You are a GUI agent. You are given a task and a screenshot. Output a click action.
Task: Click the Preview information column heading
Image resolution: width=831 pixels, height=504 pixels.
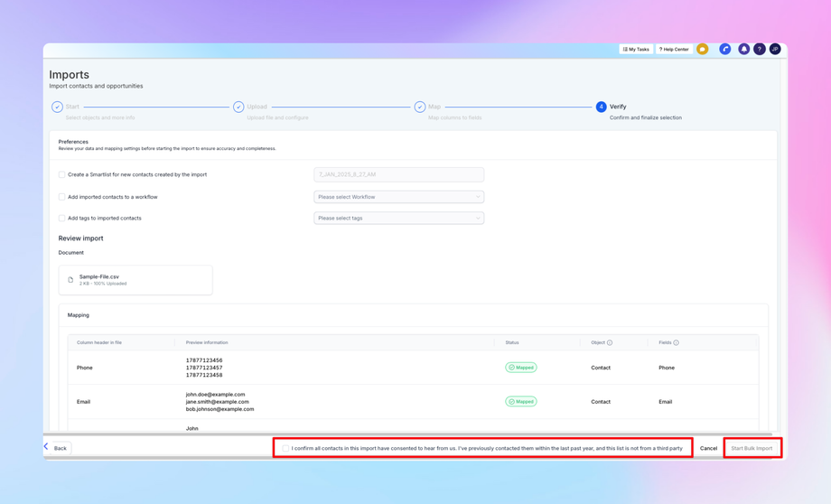[207, 342]
